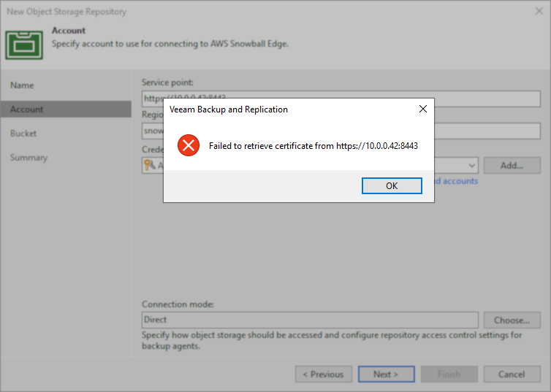Click the Next > button
Viewport: 551px width, 392px height.
(x=386, y=374)
